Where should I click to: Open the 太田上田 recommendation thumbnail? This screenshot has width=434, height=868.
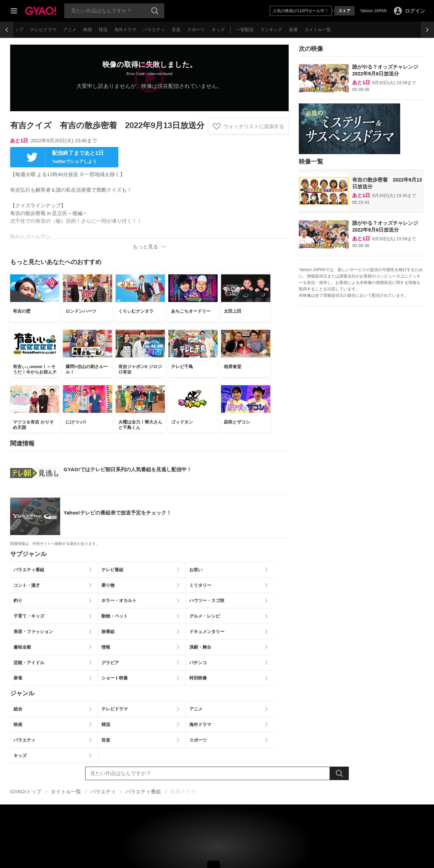[246, 288]
